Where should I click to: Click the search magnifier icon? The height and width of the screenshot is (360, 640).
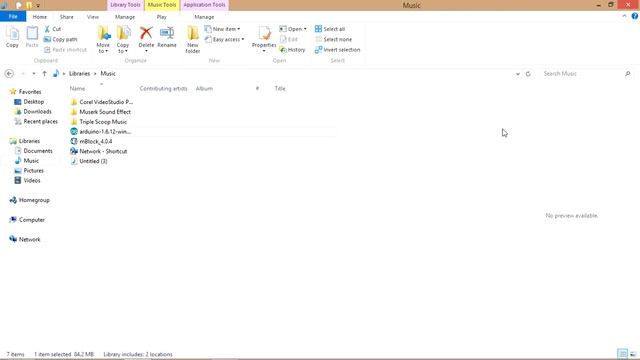[628, 73]
